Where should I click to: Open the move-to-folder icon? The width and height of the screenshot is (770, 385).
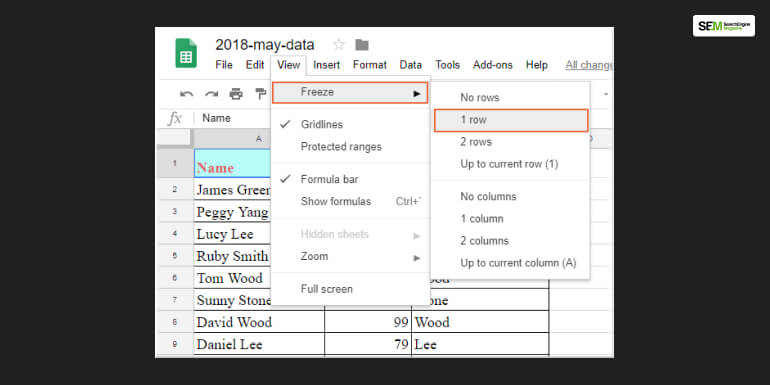pos(362,45)
